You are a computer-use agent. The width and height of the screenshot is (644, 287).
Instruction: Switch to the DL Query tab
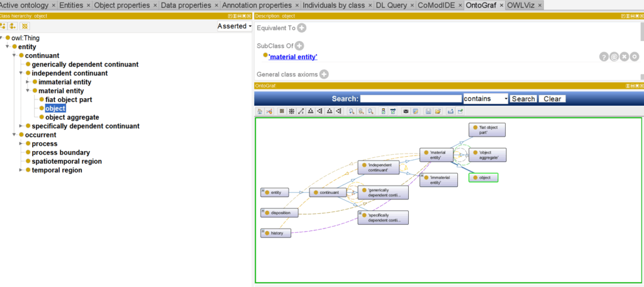tap(394, 5)
